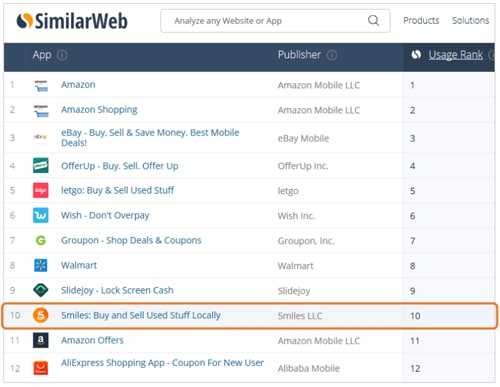
Task: Click the info icon next to Publisher
Action: tap(331, 55)
